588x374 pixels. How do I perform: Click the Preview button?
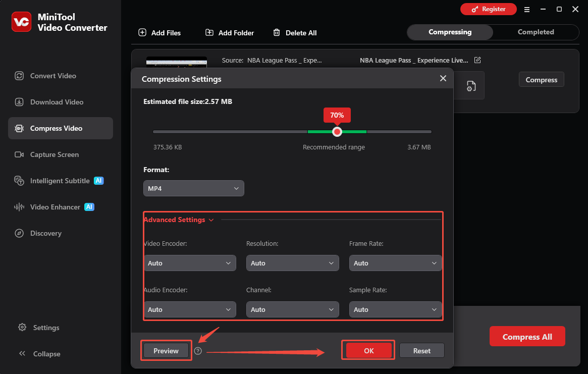tap(166, 351)
